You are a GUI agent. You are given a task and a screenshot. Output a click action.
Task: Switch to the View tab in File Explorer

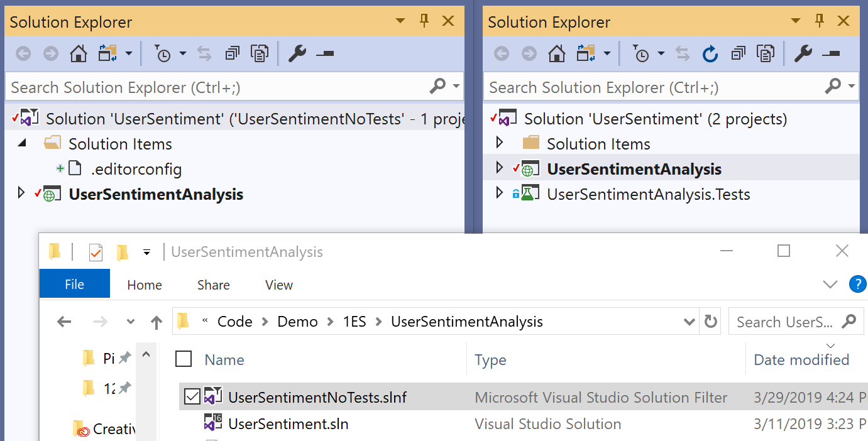pyautogui.click(x=278, y=285)
